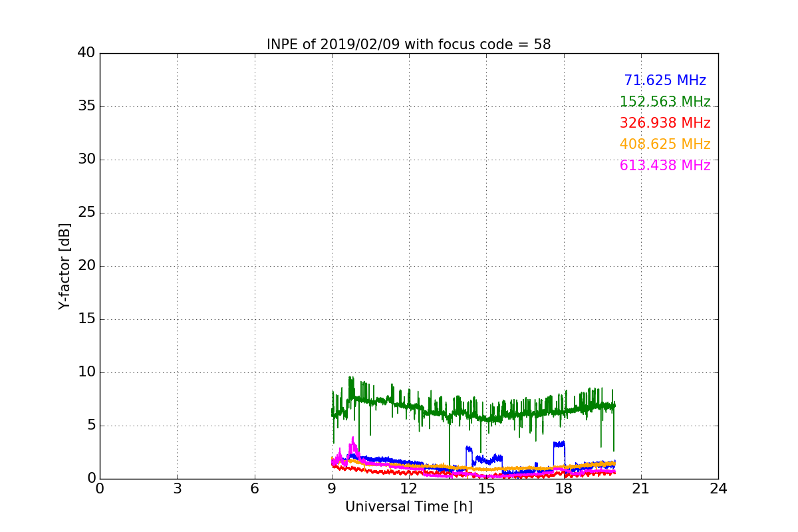Click the y-axis tick label 5
The height and width of the screenshot is (532, 798).
click(x=91, y=426)
